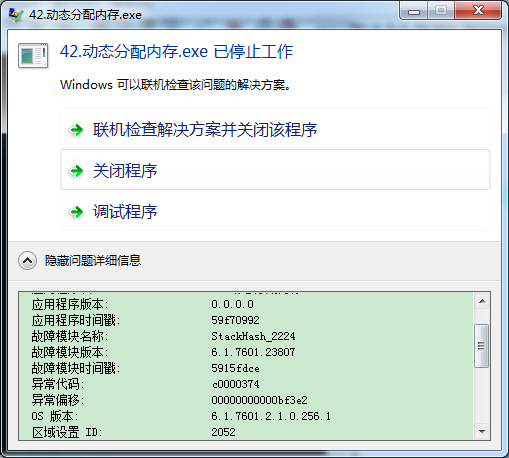Click the heading 42.动态分配内存.exe 已停止工作
The image size is (509, 458).
click(177, 52)
